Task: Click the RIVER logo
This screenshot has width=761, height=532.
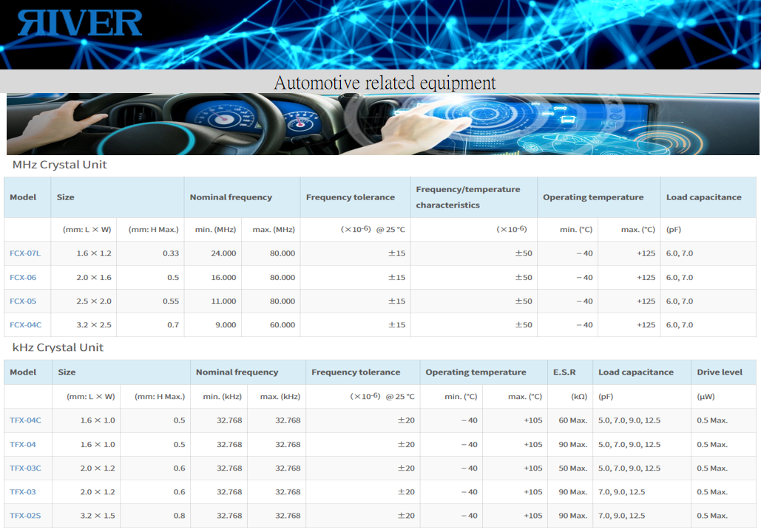Action: pyautogui.click(x=80, y=23)
